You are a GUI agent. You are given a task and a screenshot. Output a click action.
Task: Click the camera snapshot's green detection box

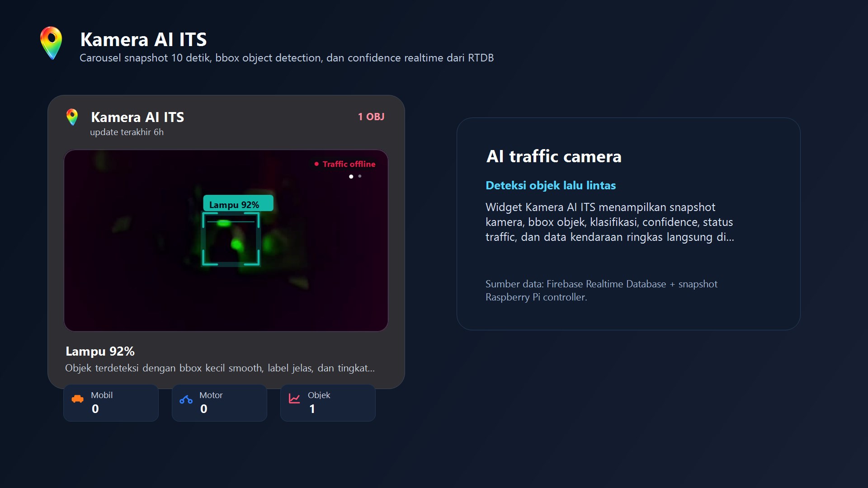231,239
